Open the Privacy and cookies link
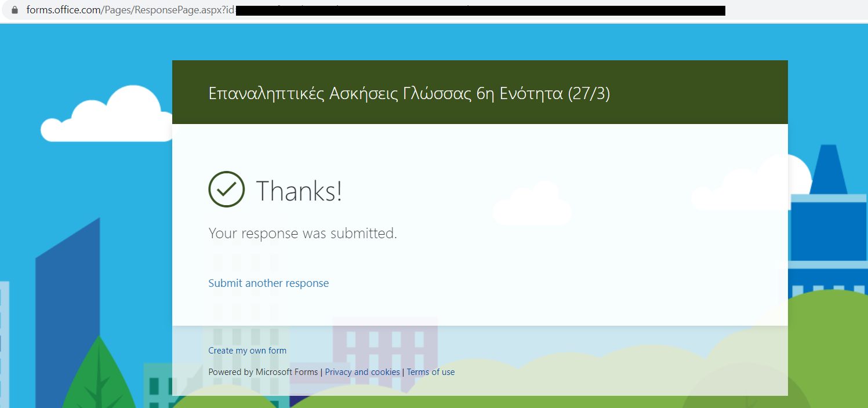 click(x=362, y=372)
